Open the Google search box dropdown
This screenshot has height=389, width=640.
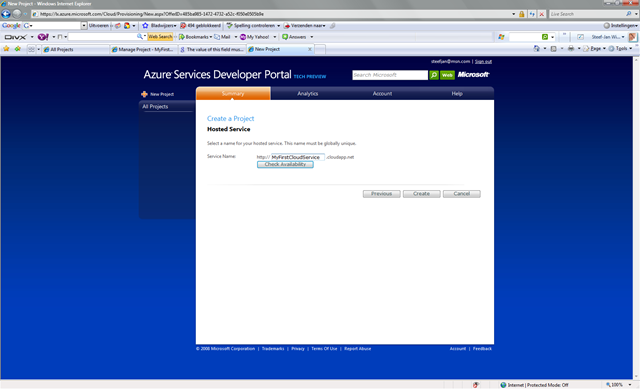pyautogui.click(x=84, y=25)
